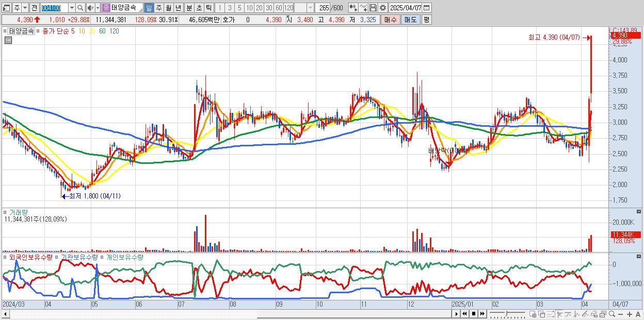The height and width of the screenshot is (320, 644).
Task: Select the 초 second period button
Action: pos(199,8)
